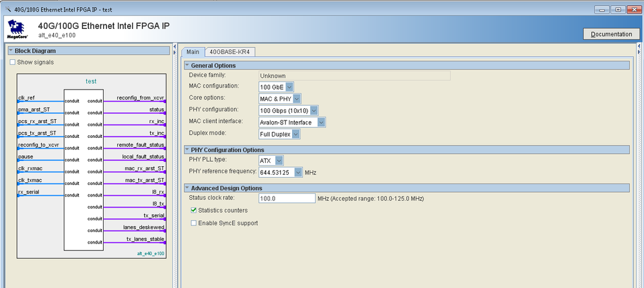The width and height of the screenshot is (644, 288).
Task: Click the alt_e40_e100 label inside block diagram
Action: click(151, 254)
